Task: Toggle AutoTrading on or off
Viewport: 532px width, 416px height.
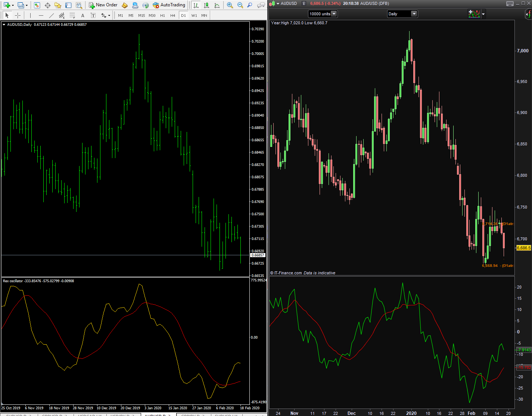Action: point(169,5)
